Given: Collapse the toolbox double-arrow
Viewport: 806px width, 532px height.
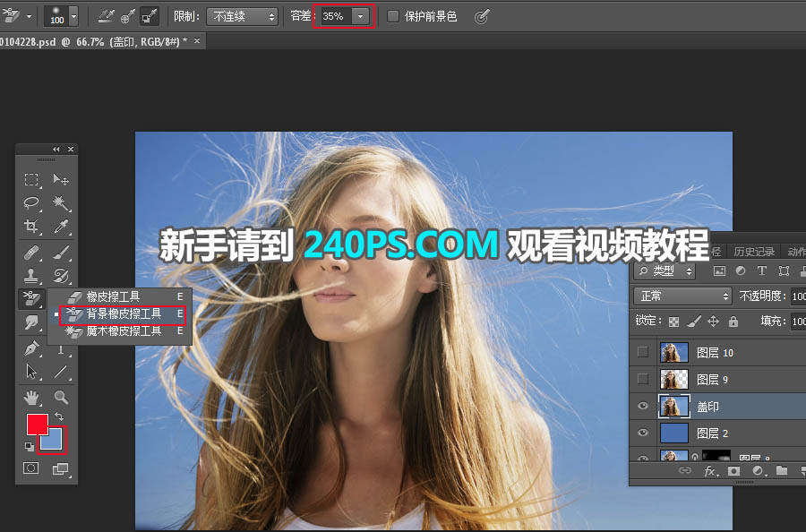Looking at the screenshot, I should (56, 149).
